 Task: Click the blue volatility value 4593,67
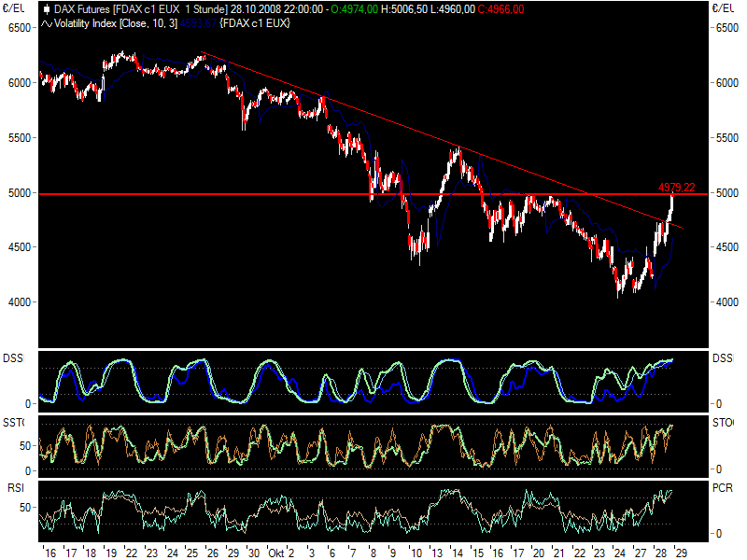[x=198, y=23]
